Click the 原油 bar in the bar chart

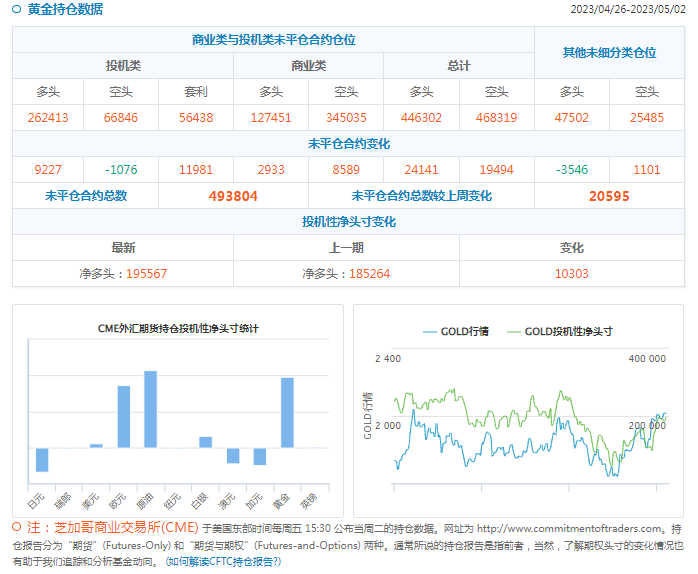(151, 409)
